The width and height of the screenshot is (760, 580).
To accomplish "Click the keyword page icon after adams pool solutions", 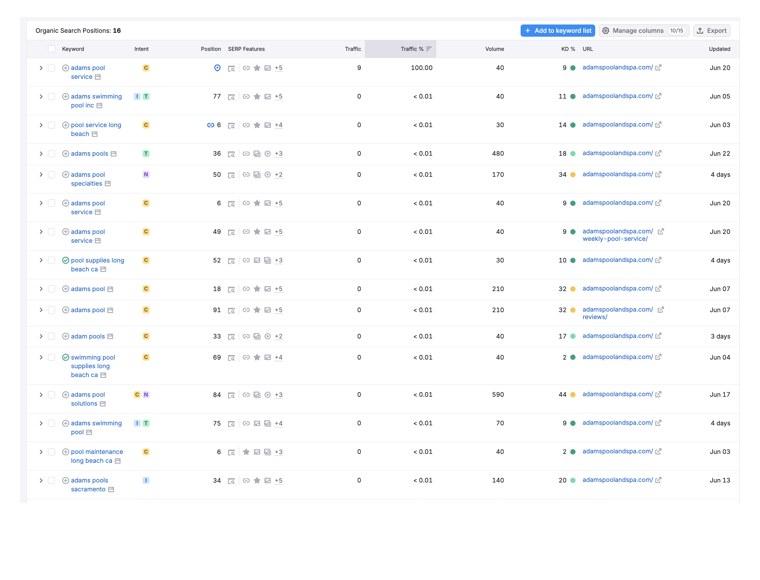I will [x=103, y=404].
